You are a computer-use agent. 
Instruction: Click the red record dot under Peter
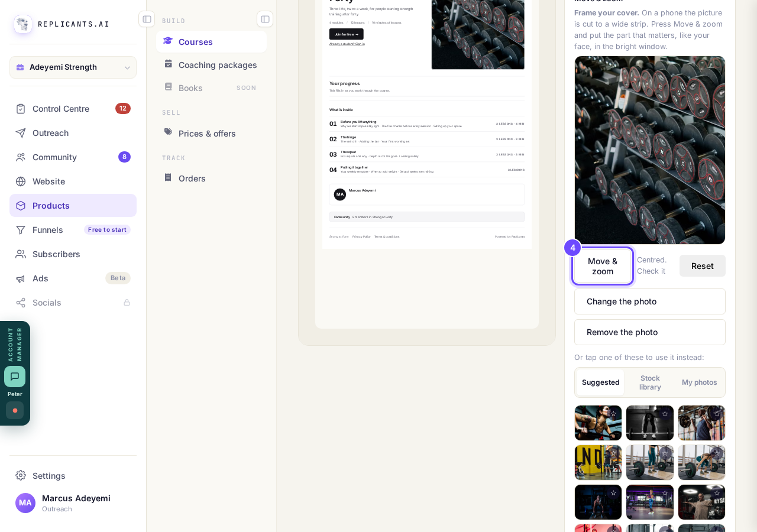click(x=15, y=410)
